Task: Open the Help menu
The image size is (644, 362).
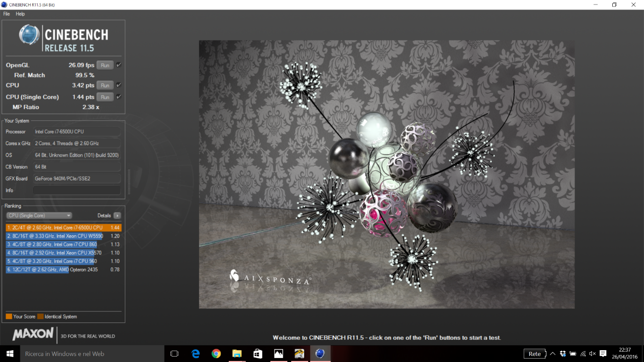Action: point(20,14)
